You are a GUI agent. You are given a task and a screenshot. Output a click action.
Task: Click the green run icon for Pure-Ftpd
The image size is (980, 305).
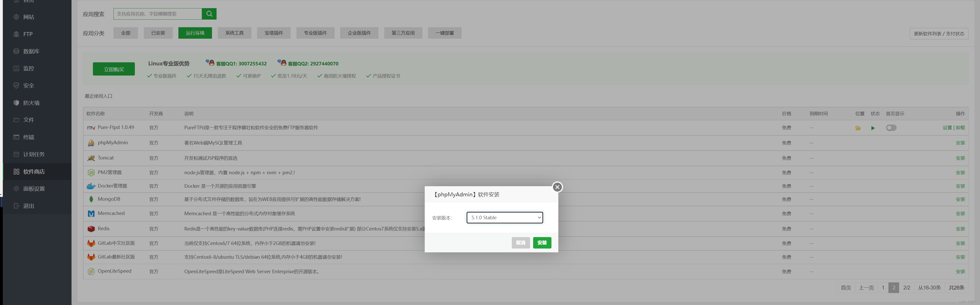(x=873, y=128)
